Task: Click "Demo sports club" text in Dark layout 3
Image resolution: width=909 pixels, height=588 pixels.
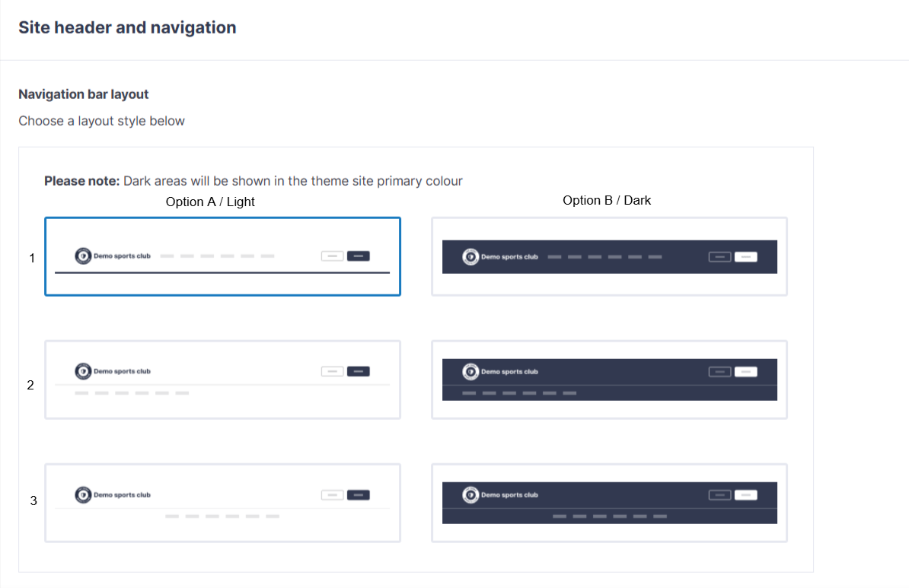Action: point(509,495)
